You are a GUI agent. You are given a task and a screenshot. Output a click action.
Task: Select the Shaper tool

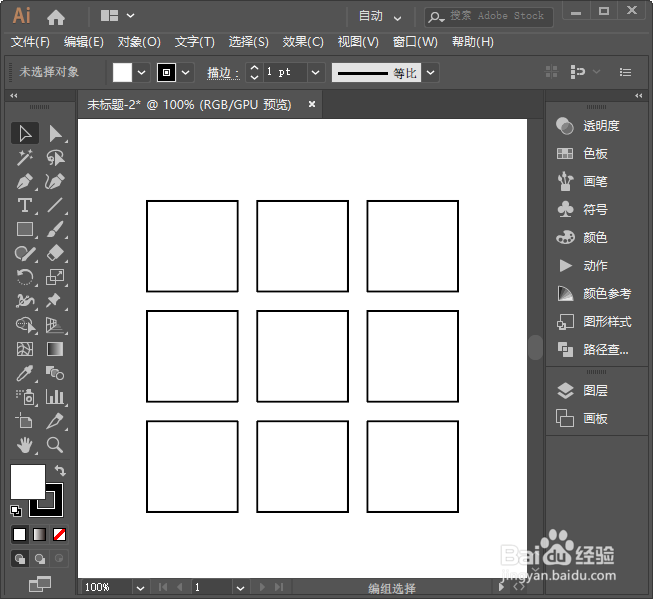click(x=25, y=253)
